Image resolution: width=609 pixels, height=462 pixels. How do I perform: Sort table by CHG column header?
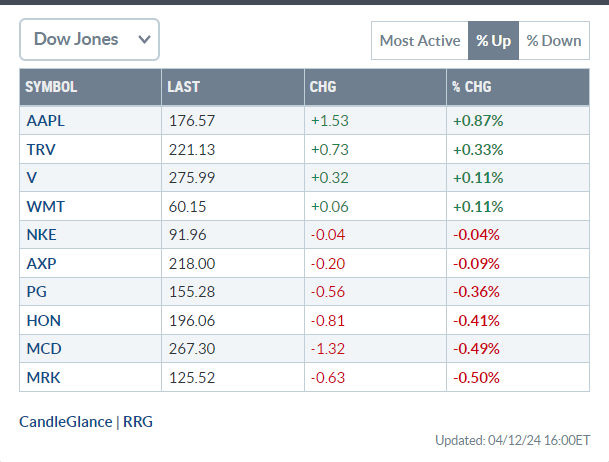(x=323, y=87)
